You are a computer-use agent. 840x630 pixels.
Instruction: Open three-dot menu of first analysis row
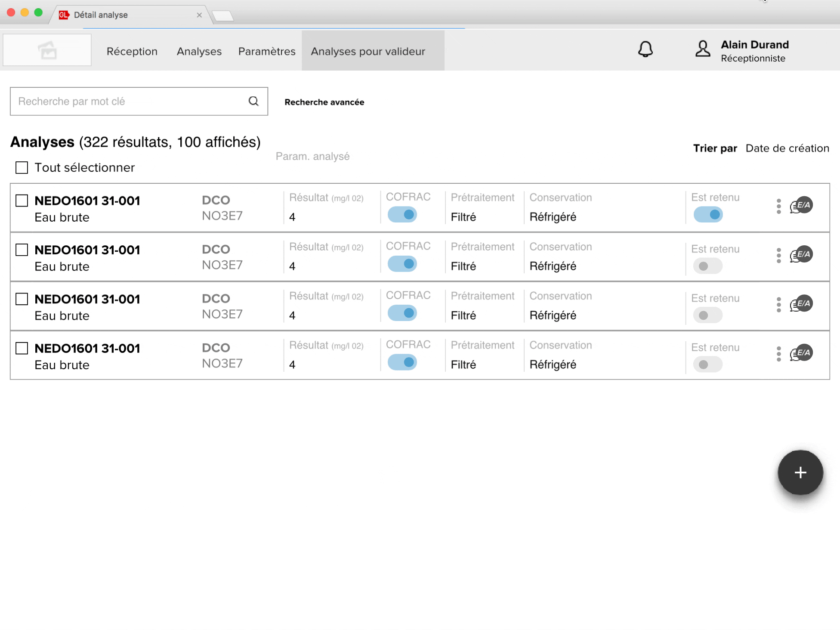(778, 206)
